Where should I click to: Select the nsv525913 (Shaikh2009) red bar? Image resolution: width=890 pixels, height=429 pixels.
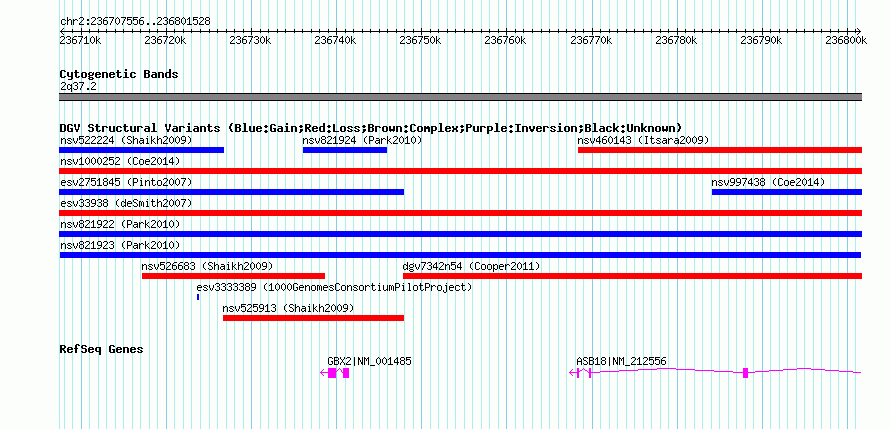pos(313,318)
